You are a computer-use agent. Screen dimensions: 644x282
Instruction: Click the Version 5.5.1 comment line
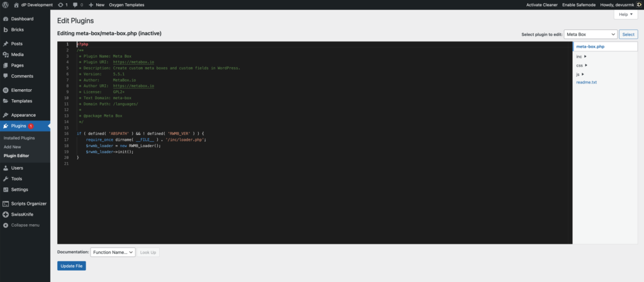point(101,73)
